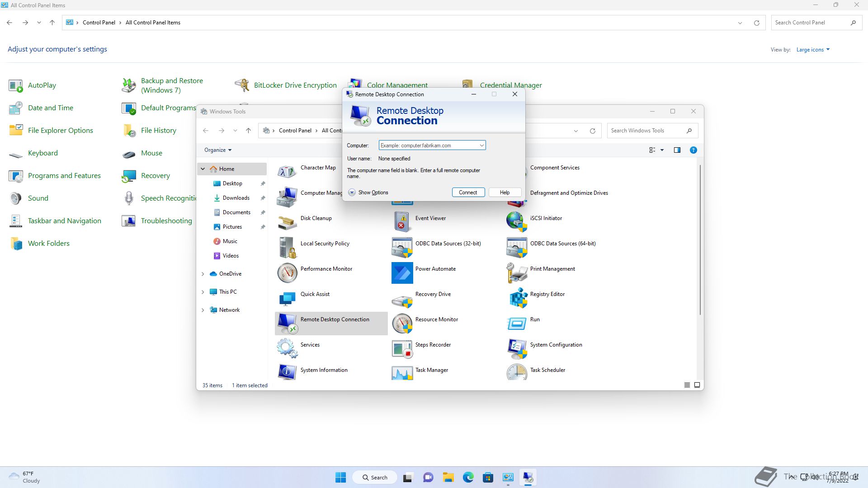Open Task Scheduler icon
Screen dimensions: 868x488
[517, 372]
